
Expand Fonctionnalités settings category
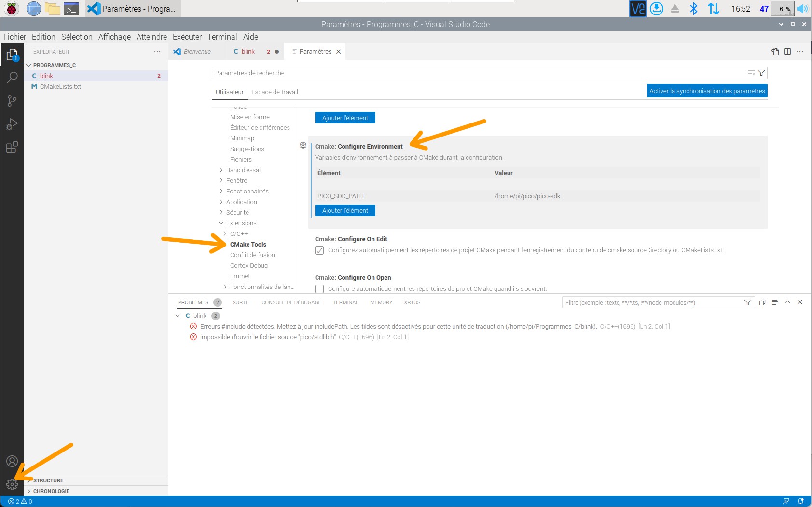point(221,191)
